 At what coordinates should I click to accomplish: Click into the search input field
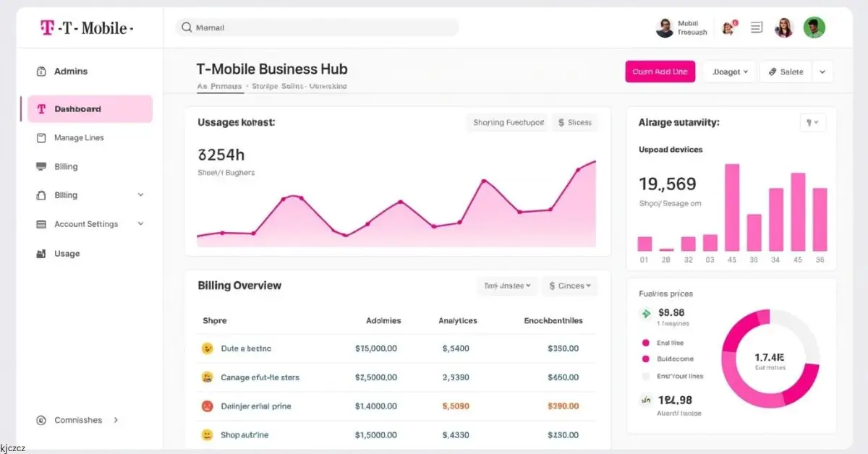tap(317, 27)
